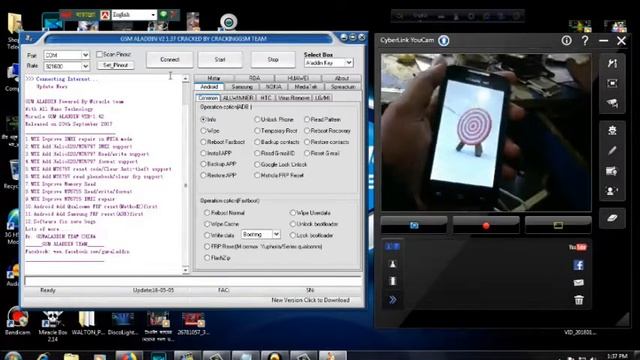This screenshot has height=360, width=640.
Task: Open YouCam info icon
Action: pos(566,40)
